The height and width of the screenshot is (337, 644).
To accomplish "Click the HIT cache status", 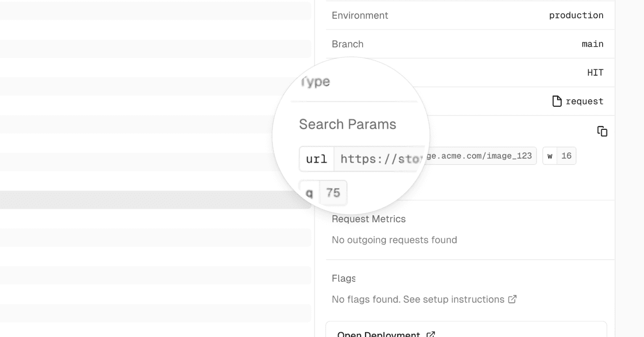I will pyautogui.click(x=595, y=73).
